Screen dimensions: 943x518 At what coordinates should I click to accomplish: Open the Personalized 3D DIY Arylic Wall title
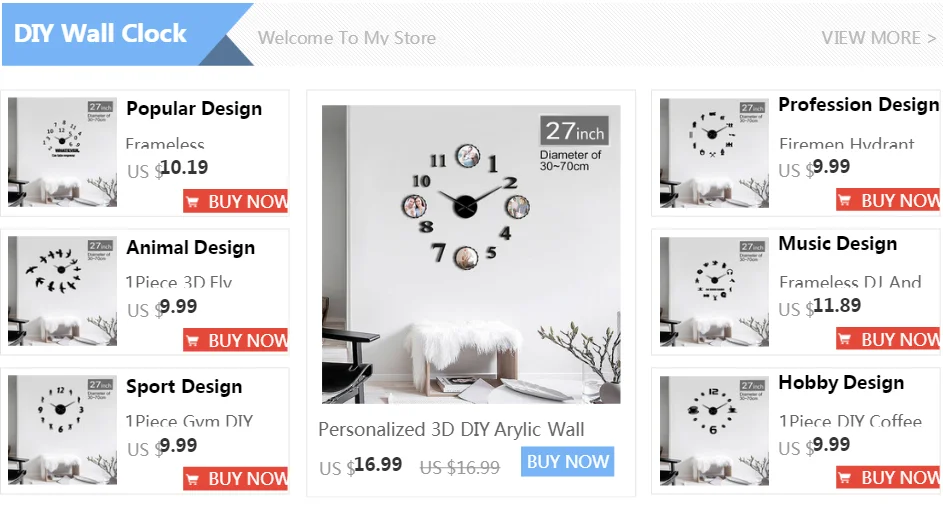coord(451,430)
